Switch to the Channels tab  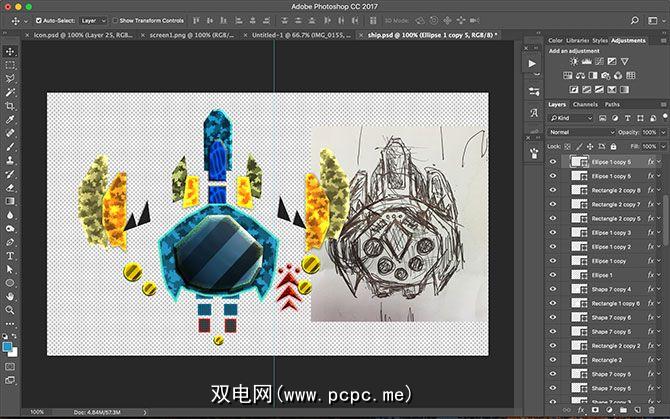coord(585,104)
